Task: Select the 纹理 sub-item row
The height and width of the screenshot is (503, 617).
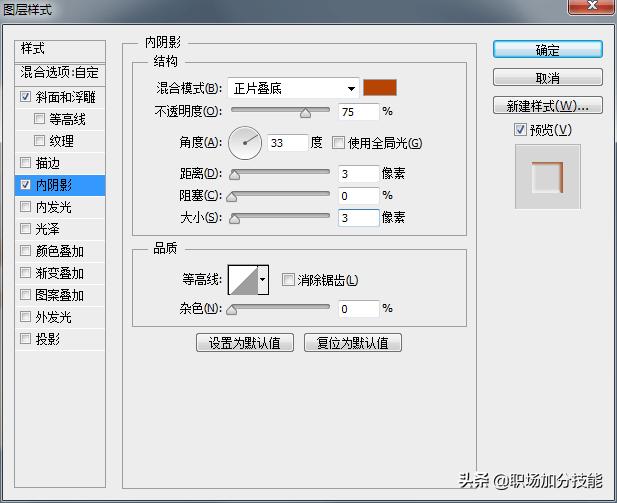Action: (x=60, y=141)
